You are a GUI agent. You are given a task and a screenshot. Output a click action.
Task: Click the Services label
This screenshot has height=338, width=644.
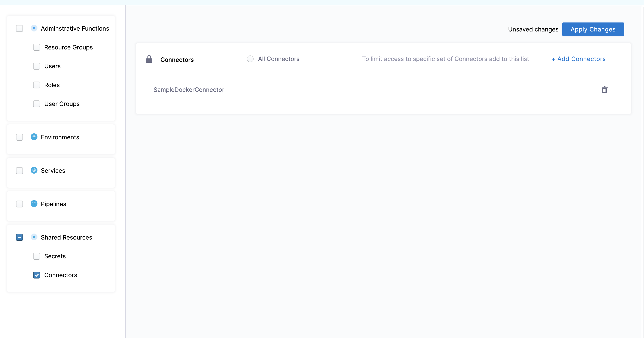pyautogui.click(x=53, y=171)
